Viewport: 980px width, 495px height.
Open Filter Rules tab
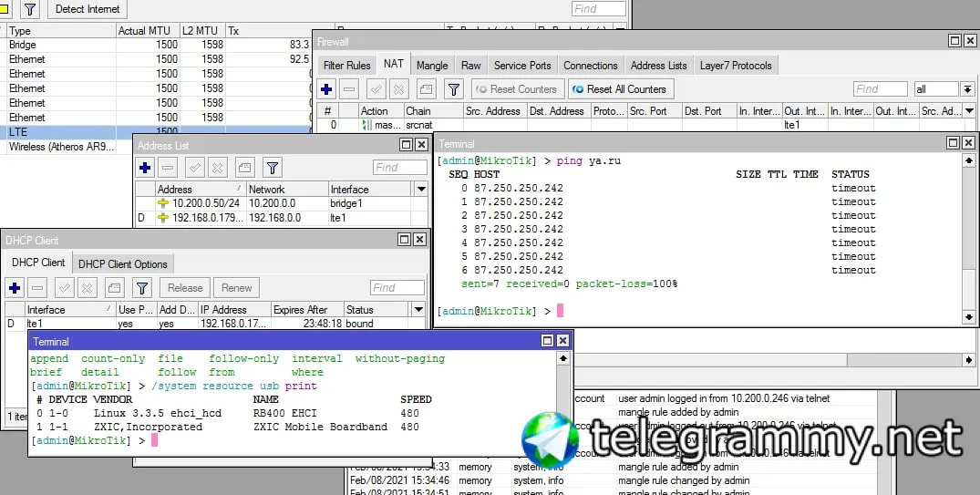347,66
